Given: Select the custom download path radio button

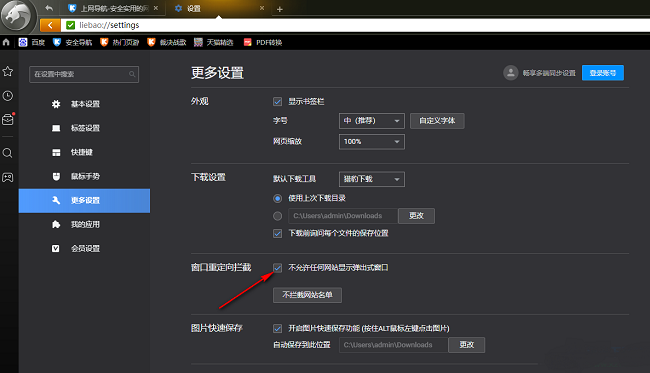Looking at the screenshot, I should (277, 216).
